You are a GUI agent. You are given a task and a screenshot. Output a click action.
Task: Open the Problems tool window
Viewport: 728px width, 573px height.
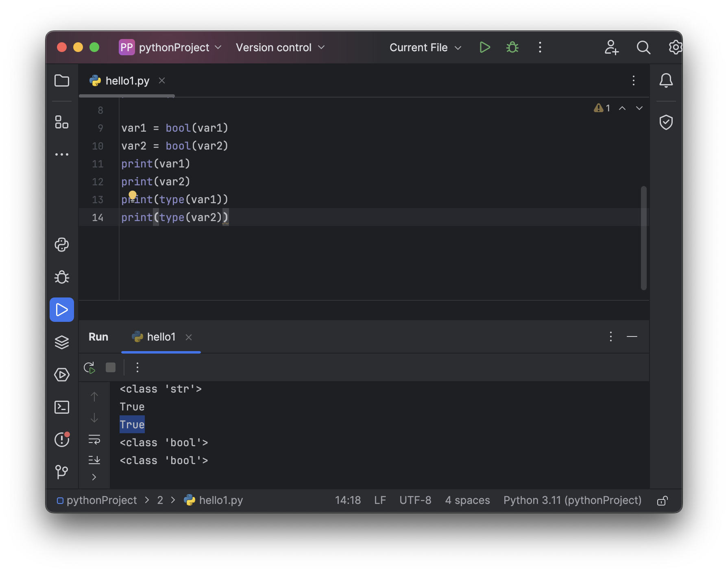tap(62, 439)
